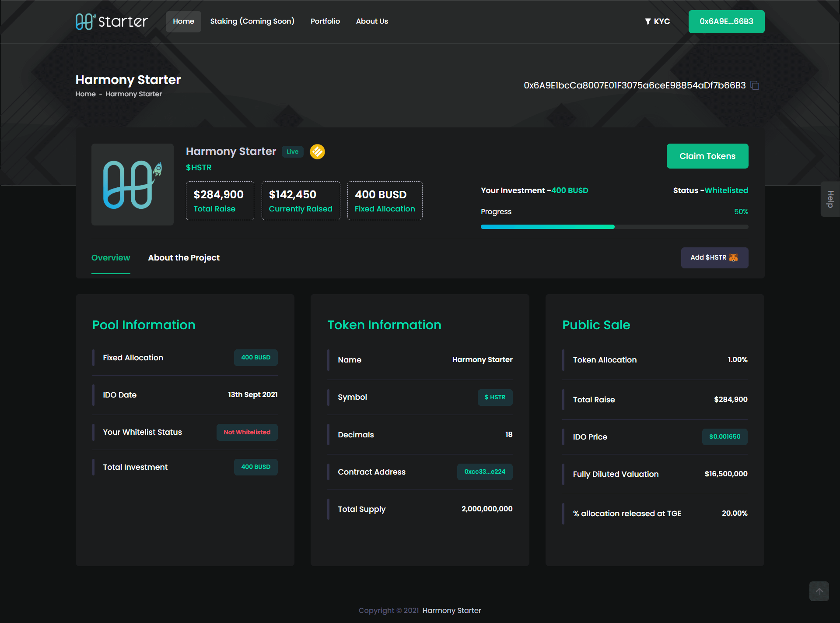Click the 0xcc33...e224 contract address badge
This screenshot has width=840, height=623.
484,472
